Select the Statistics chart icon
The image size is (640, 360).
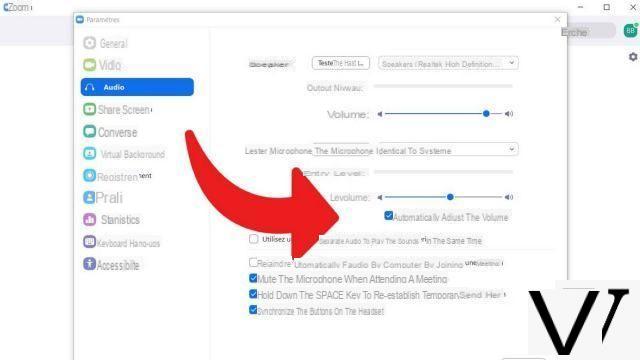pos(89,219)
